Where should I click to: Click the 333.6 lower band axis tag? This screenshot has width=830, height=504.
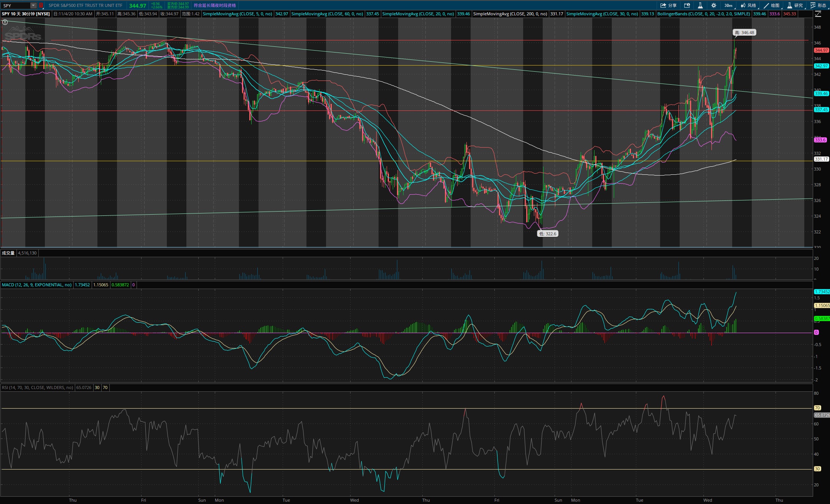coord(820,140)
